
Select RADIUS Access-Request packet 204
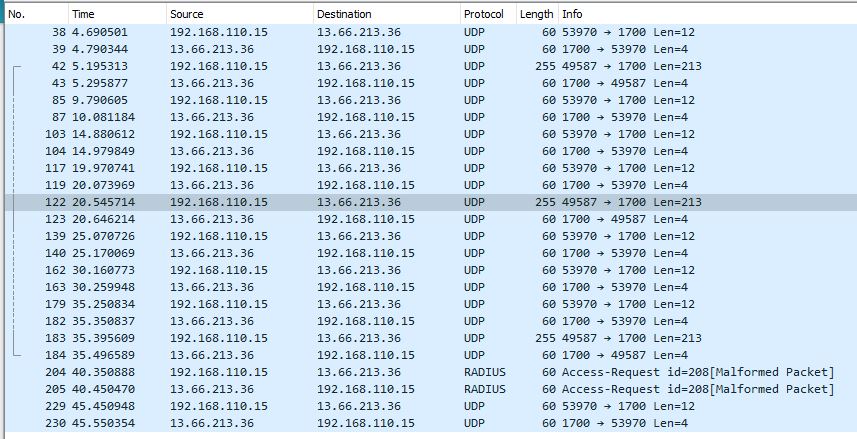[x=431, y=372]
